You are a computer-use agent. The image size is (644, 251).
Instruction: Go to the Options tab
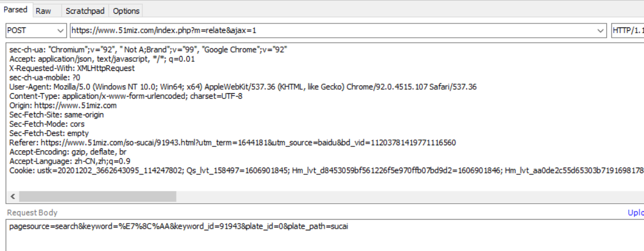126,11
